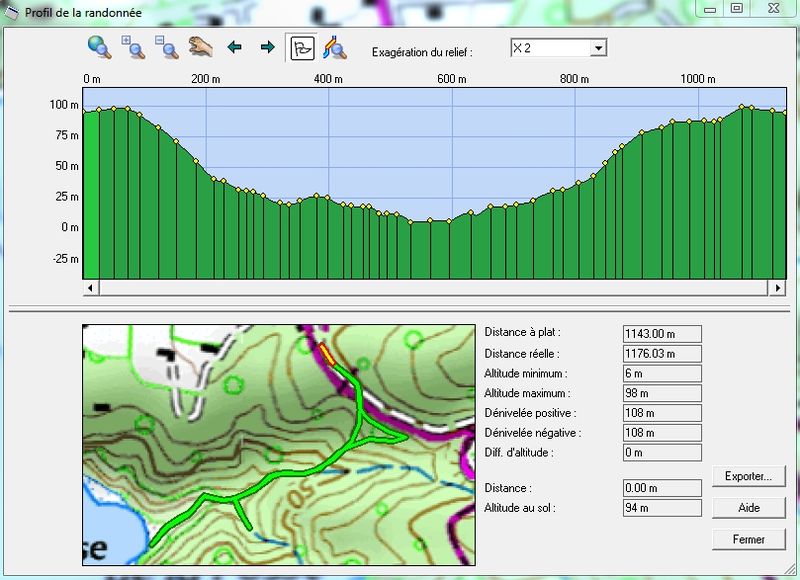Click the track zoom magnifier icon

[335, 47]
